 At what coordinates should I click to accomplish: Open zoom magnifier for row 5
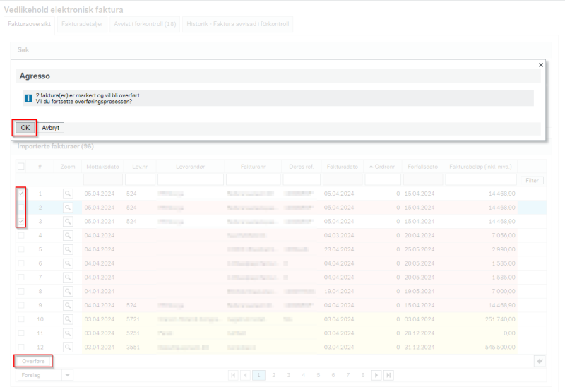[x=68, y=250]
